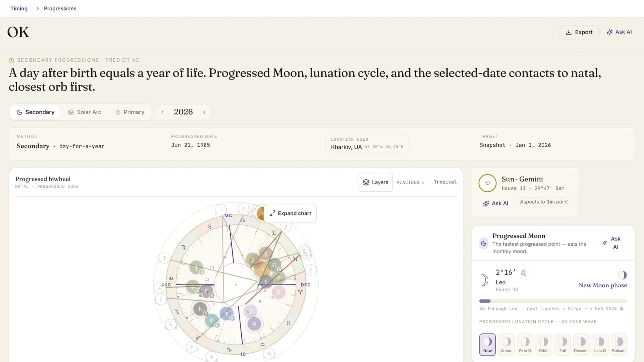Viewport: 644px width, 362px height.
Task: Switch to the Primary directions tab
Action: [130, 112]
